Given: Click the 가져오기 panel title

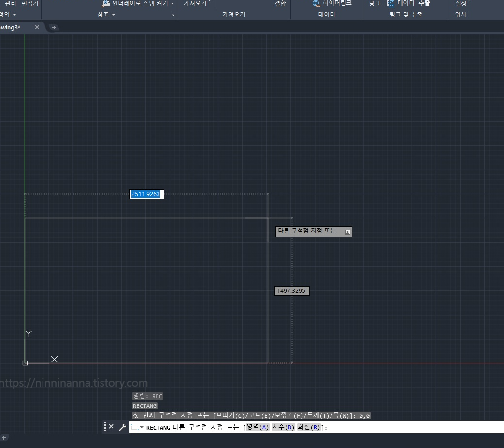Looking at the screenshot, I should (234, 15).
